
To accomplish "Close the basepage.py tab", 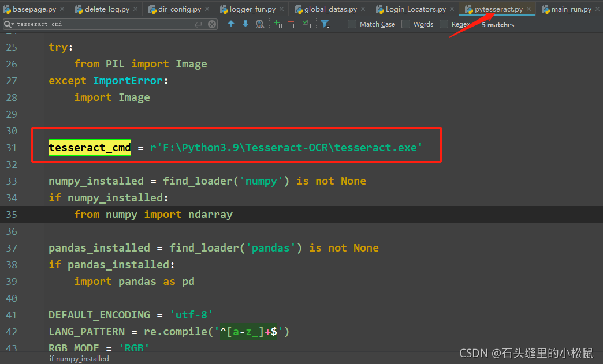I will pos(62,9).
